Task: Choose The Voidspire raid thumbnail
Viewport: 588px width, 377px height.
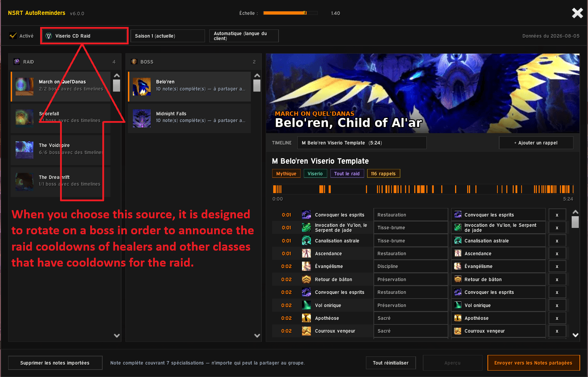Action: point(25,150)
